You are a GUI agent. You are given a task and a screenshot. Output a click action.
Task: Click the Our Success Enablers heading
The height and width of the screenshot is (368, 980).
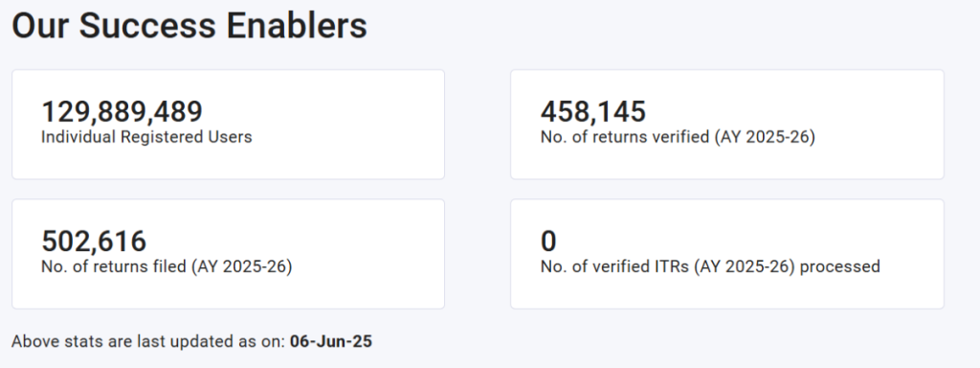[189, 26]
